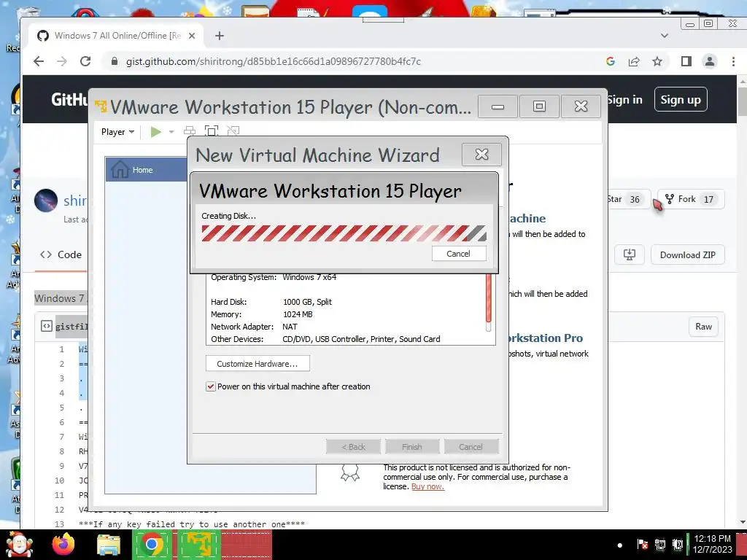747x560 pixels.
Task: Click the padlock site info icon
Action: (x=114, y=61)
